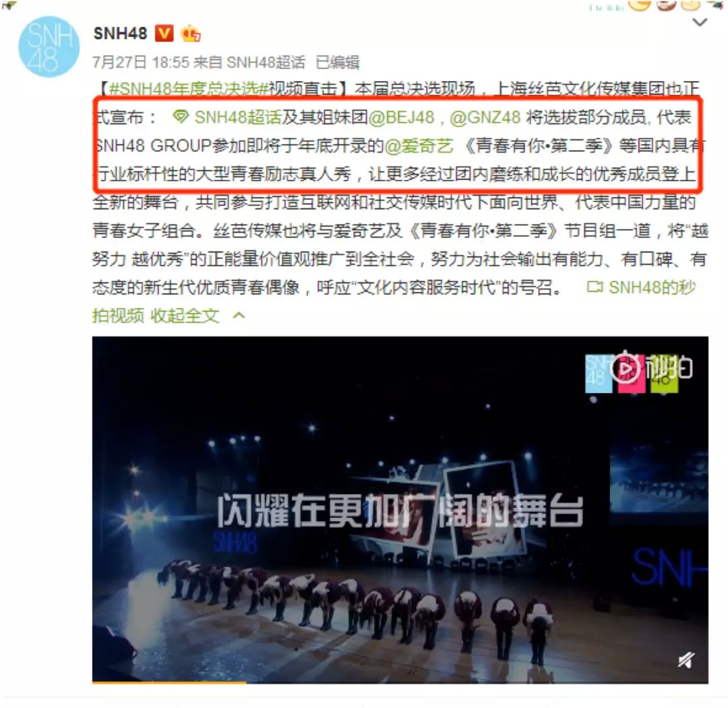The height and width of the screenshot is (708, 728).
Task: Open the @爱奇艺 mention link
Action: pyautogui.click(x=419, y=146)
